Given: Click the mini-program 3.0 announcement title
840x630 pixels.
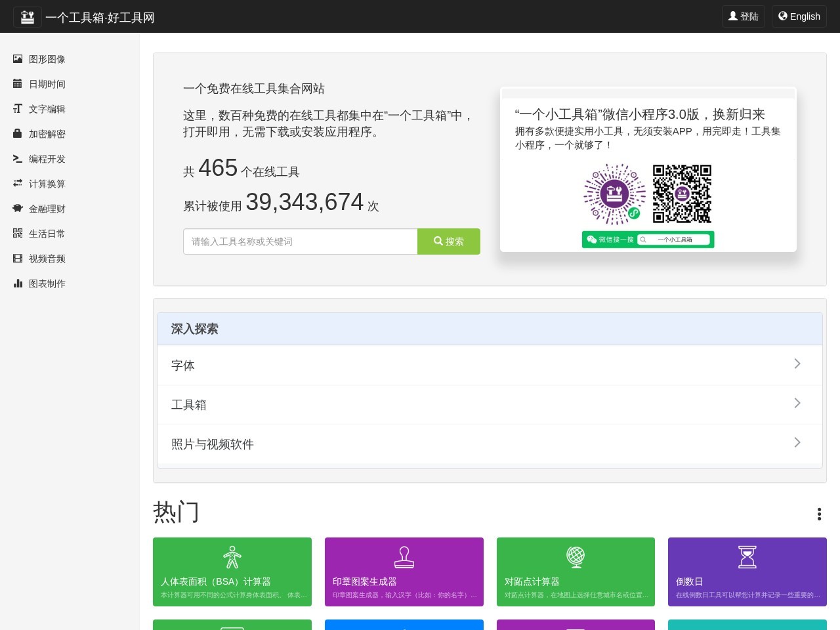Looking at the screenshot, I should [640, 114].
